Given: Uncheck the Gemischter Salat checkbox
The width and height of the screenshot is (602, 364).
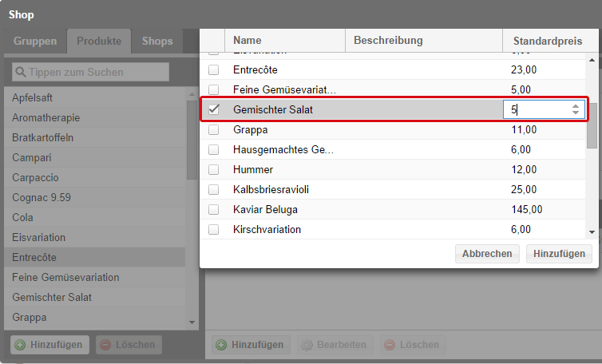Looking at the screenshot, I should point(213,109).
